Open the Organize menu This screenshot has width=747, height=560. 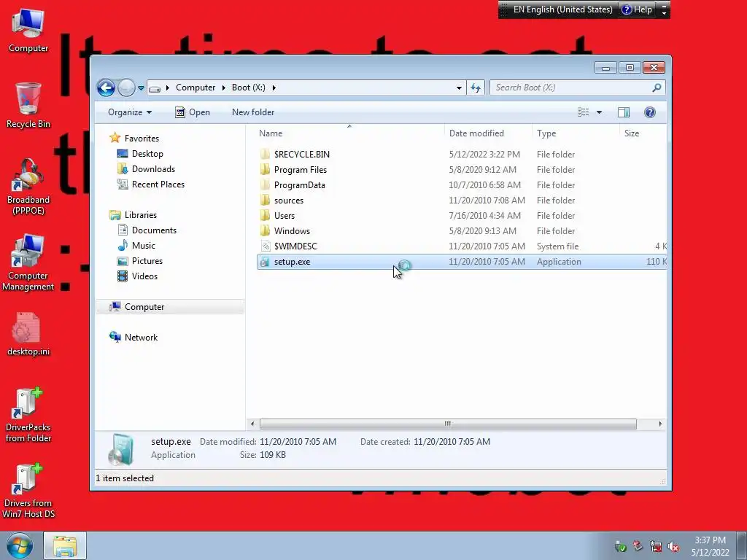[x=130, y=112]
